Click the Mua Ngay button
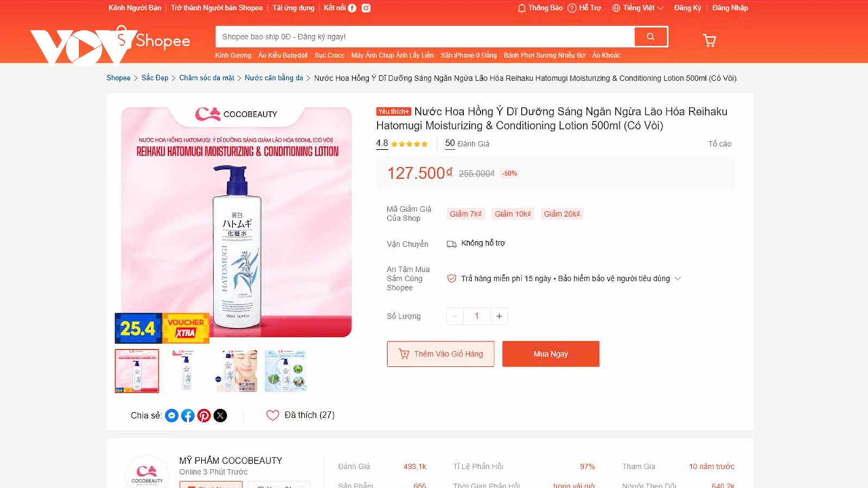 (x=551, y=354)
